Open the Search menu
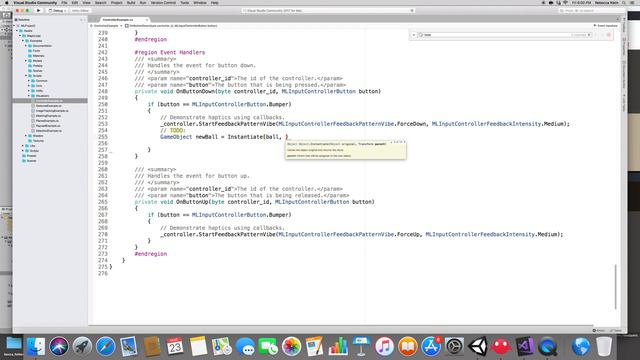 point(100,2)
